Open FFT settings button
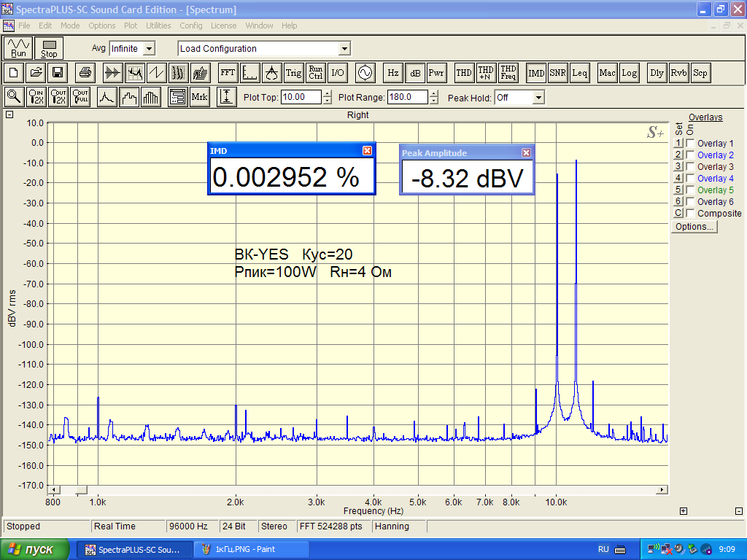Viewport: 747px width, 560px height. coord(228,73)
